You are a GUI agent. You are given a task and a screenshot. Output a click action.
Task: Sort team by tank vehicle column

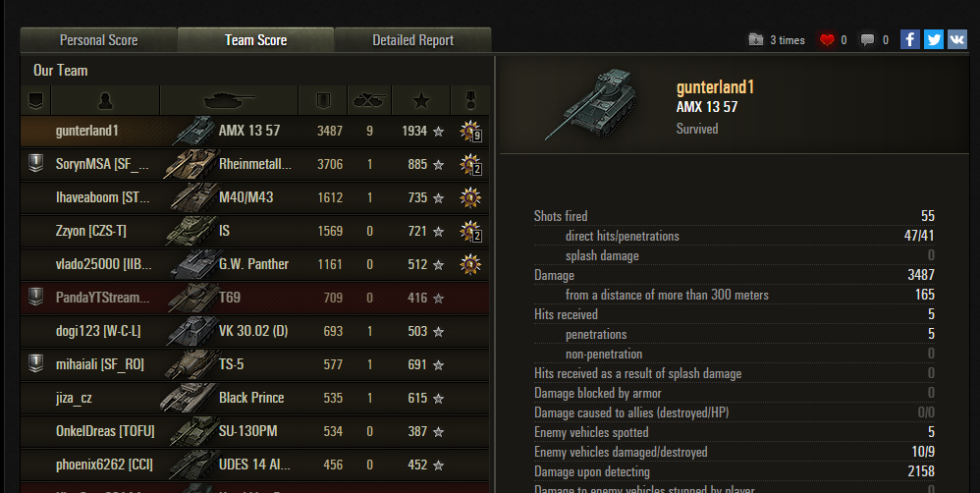coord(230,100)
